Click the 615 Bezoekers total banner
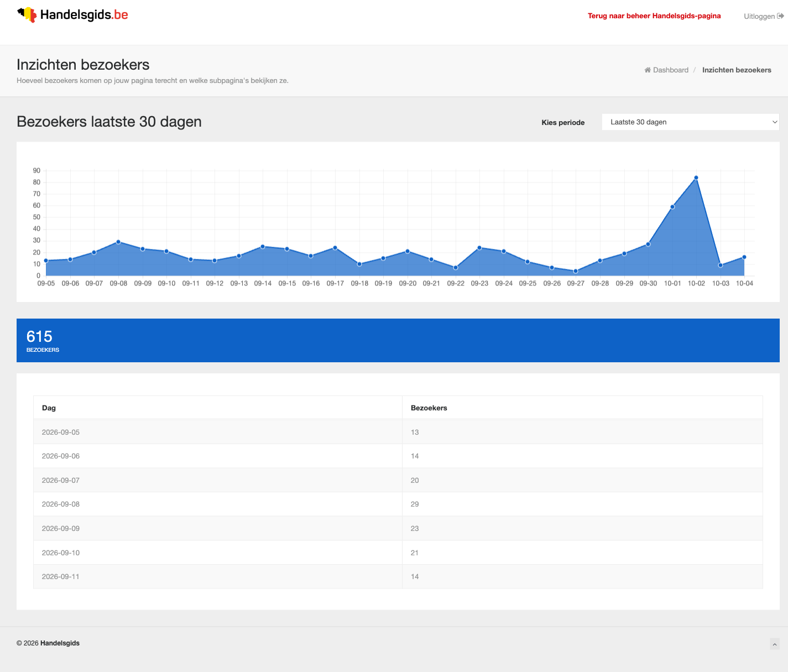 [398, 341]
